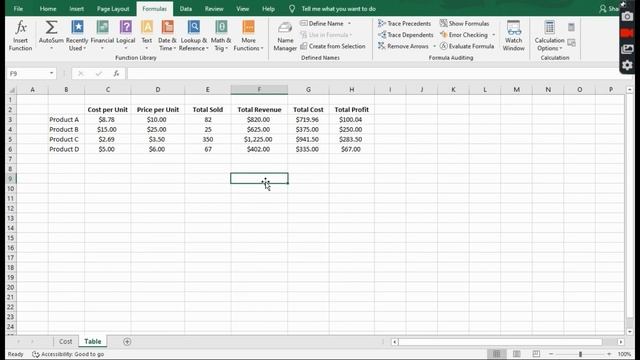
Task: Select cell with $1,225.00
Action: point(259,139)
